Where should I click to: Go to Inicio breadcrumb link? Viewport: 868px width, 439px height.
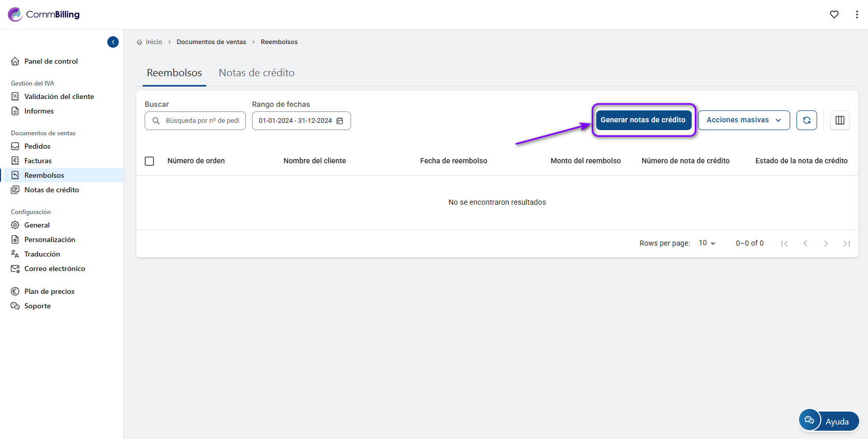(153, 42)
